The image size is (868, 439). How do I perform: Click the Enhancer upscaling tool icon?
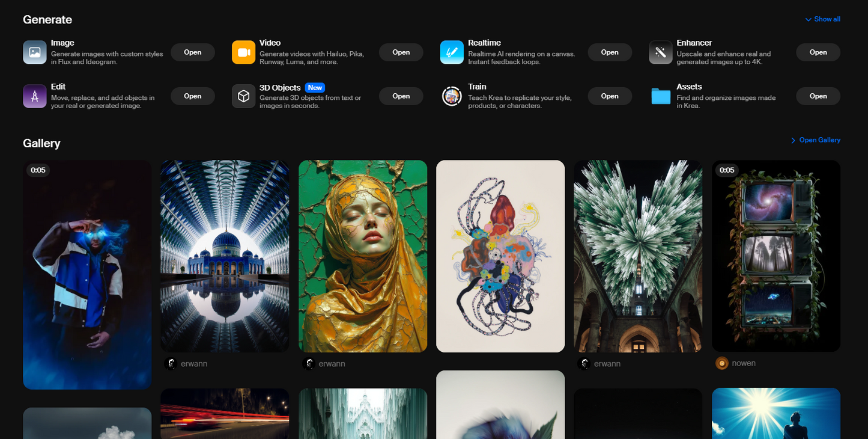pos(660,52)
